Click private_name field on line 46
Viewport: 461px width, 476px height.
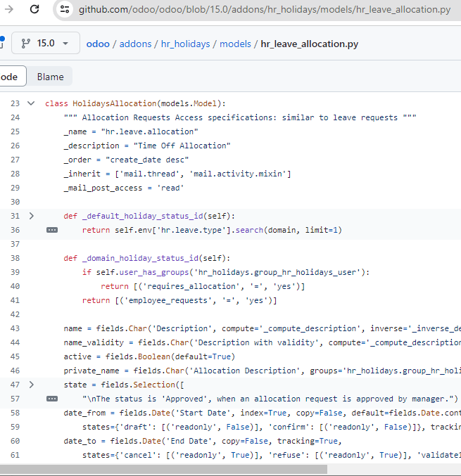pos(91,371)
